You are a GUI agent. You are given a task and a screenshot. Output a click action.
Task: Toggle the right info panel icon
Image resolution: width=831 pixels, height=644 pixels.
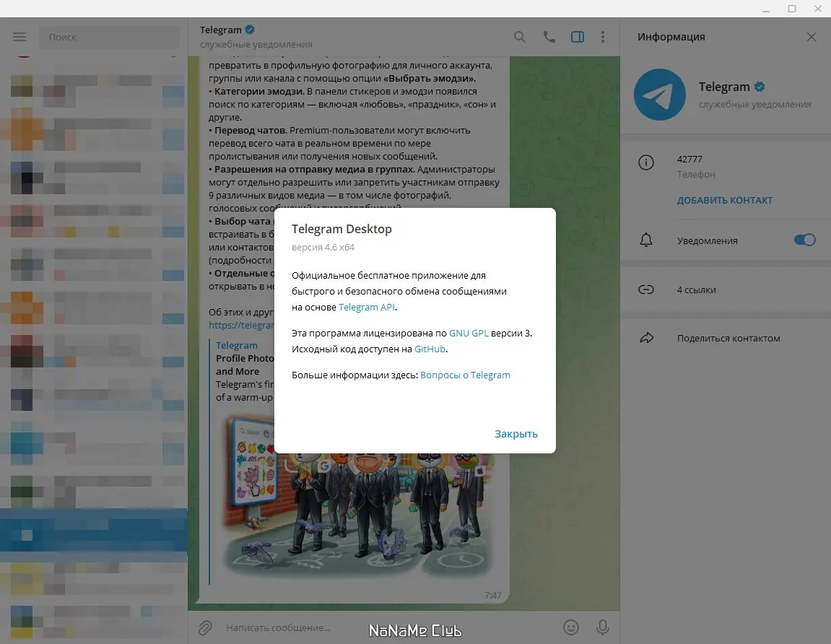pyautogui.click(x=577, y=36)
